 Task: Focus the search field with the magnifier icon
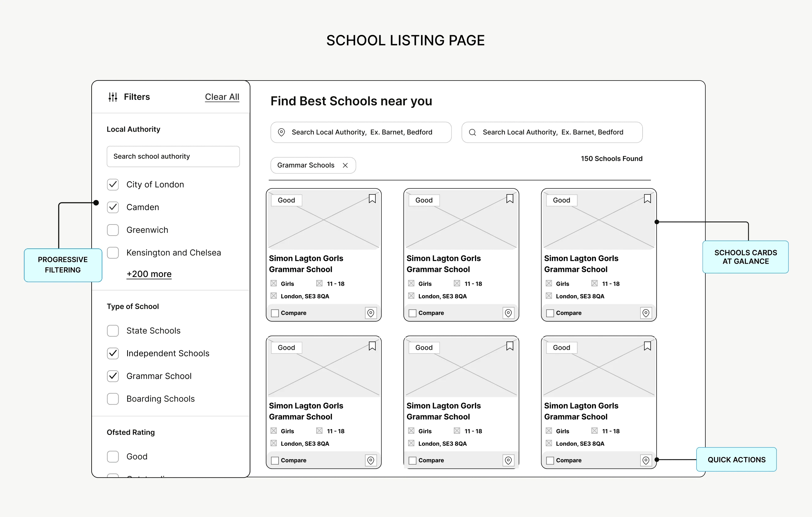(x=552, y=132)
